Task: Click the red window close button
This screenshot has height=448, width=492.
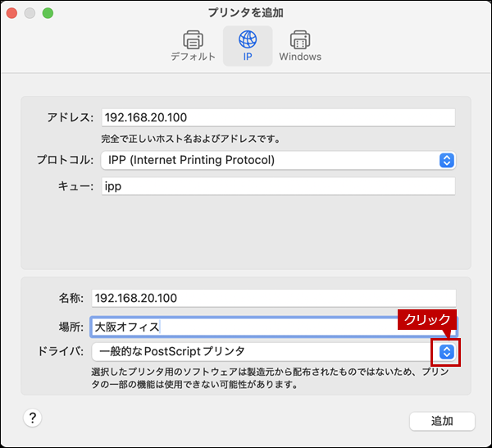Action: [x=14, y=14]
